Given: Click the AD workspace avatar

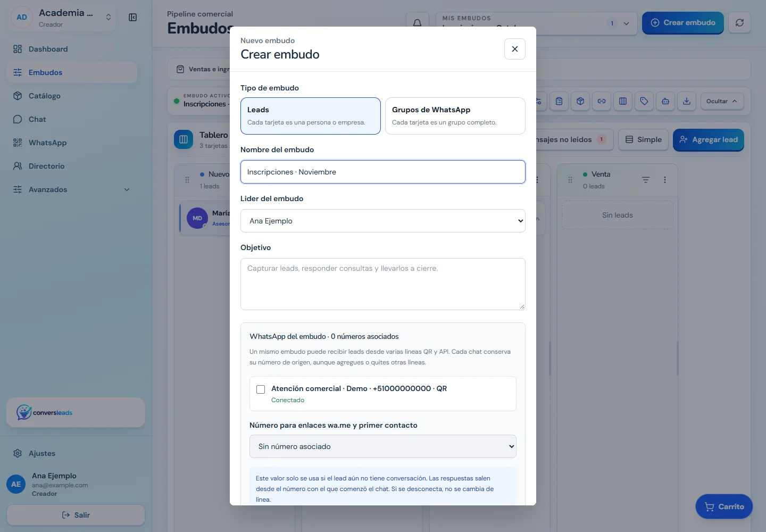Looking at the screenshot, I should pyautogui.click(x=22, y=17).
